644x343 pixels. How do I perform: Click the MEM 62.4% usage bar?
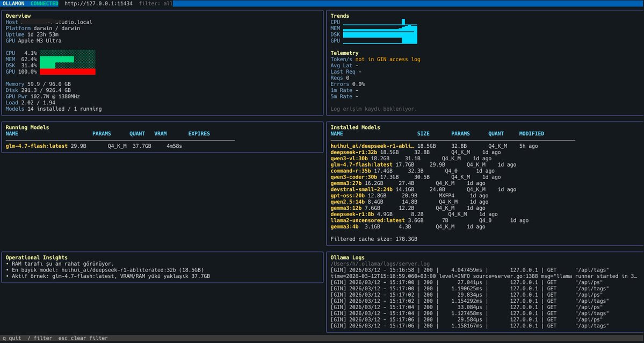coord(67,59)
